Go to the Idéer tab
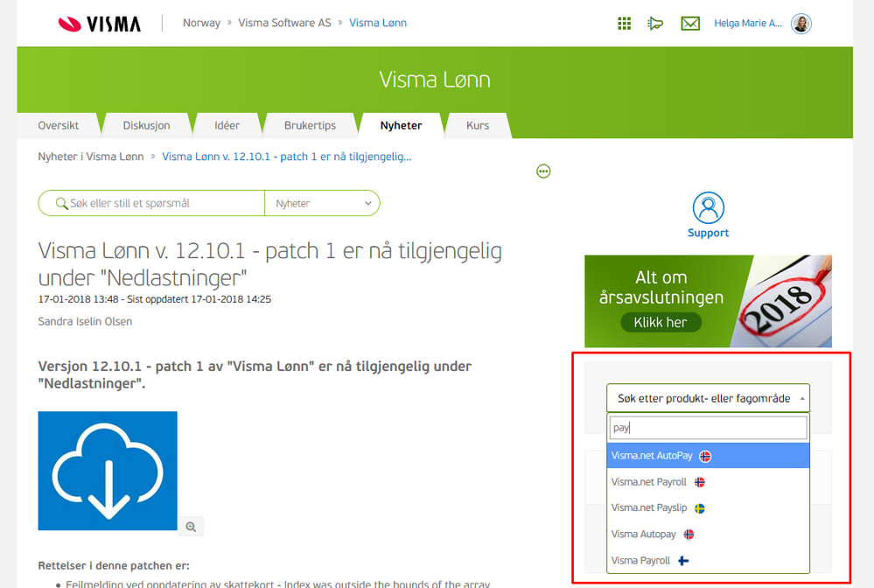 pos(227,125)
